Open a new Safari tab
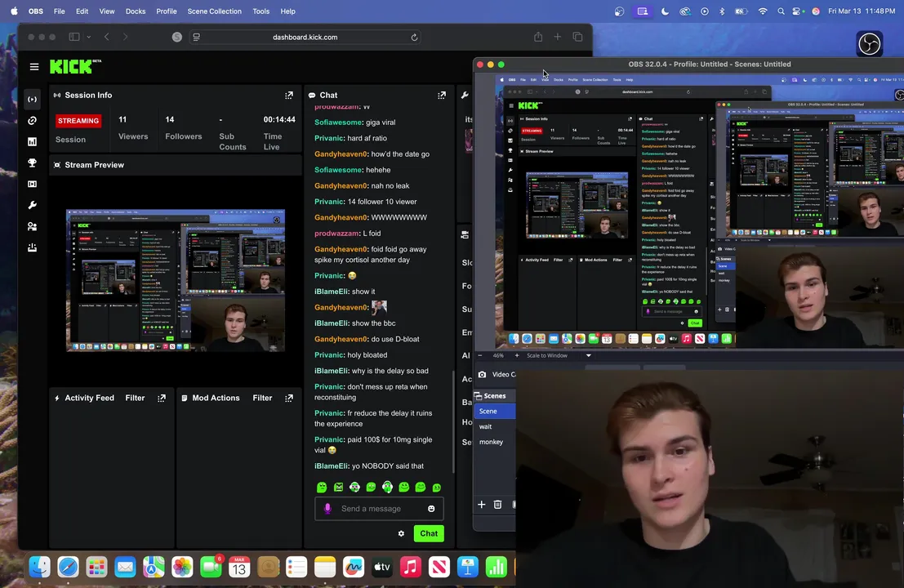Viewport: 904px width, 588px height. (558, 37)
